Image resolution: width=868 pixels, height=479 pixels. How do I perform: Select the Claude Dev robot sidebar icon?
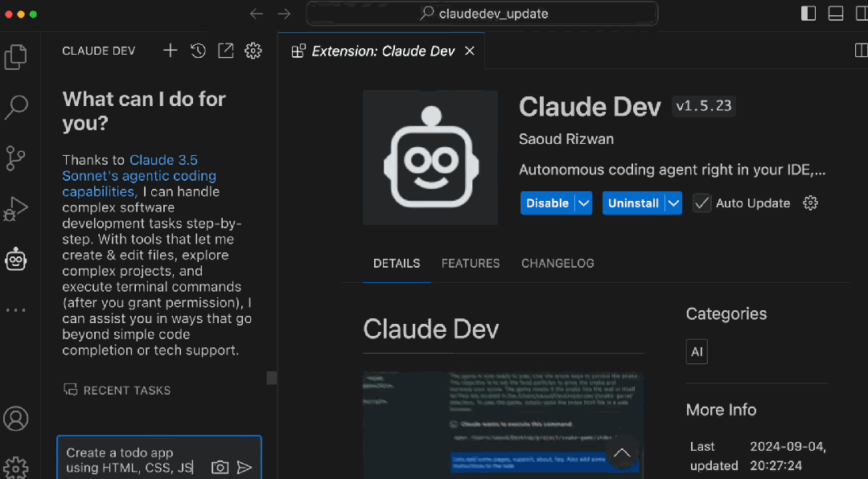point(15,260)
